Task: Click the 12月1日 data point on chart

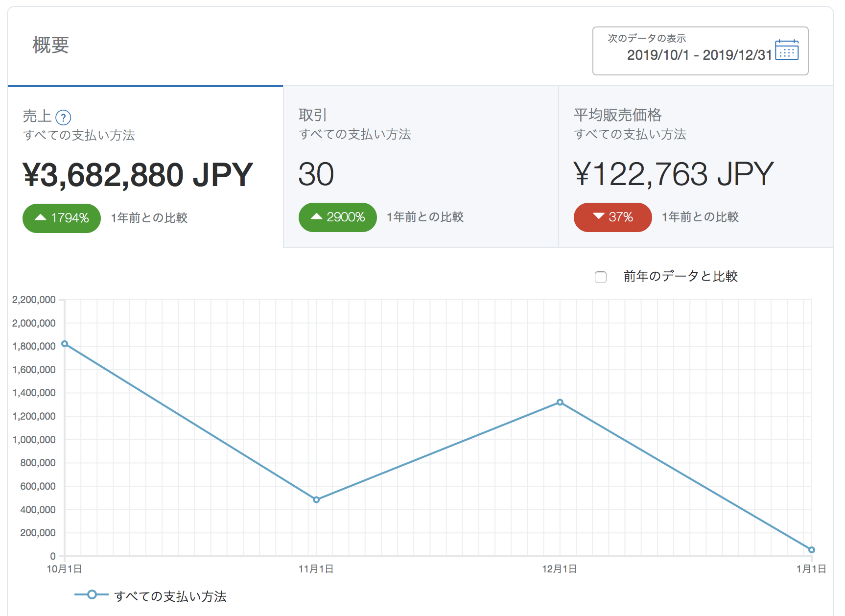Action: pyautogui.click(x=560, y=403)
